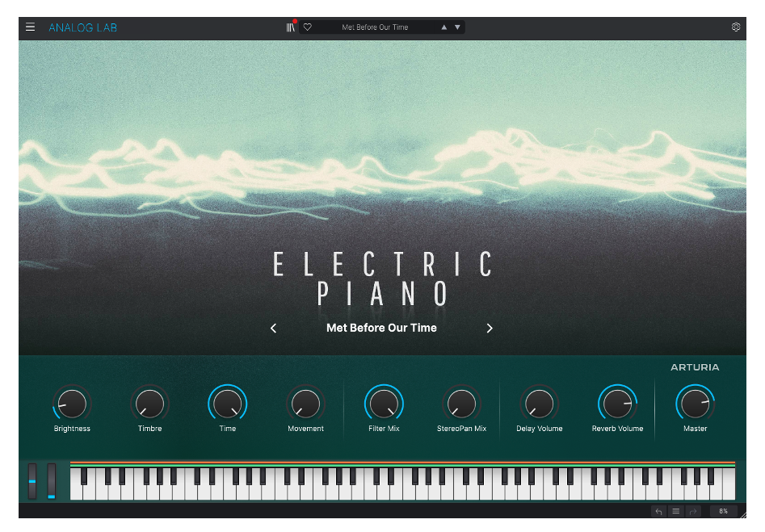Click the redo arrow icon
This screenshot has width=765, height=532.
[x=692, y=511]
